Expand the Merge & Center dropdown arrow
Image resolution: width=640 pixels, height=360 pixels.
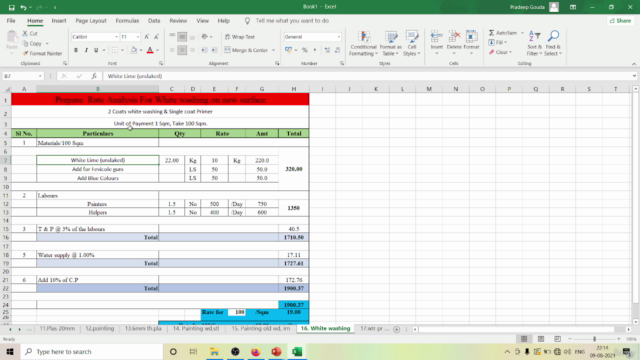(273, 50)
